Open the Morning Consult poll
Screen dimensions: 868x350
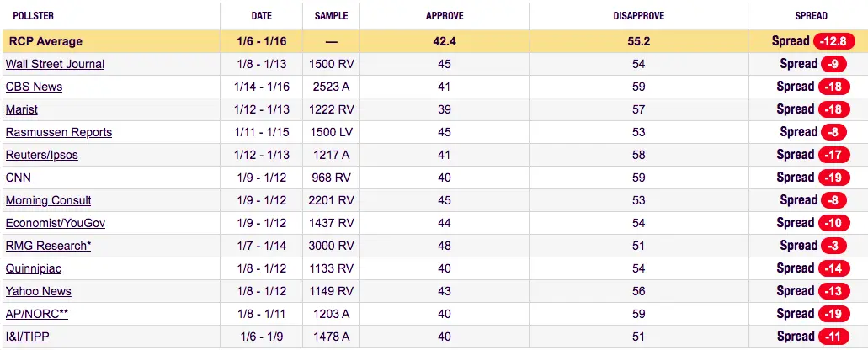tap(49, 200)
